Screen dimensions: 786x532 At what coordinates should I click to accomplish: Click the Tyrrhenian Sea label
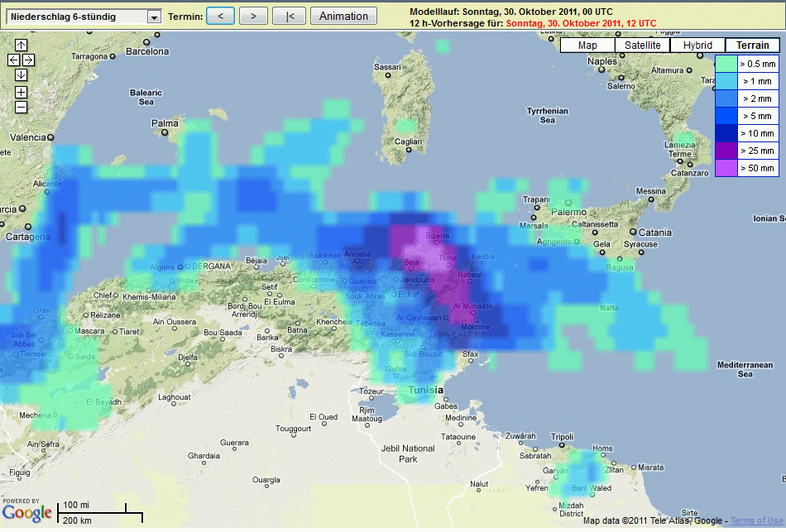548,115
